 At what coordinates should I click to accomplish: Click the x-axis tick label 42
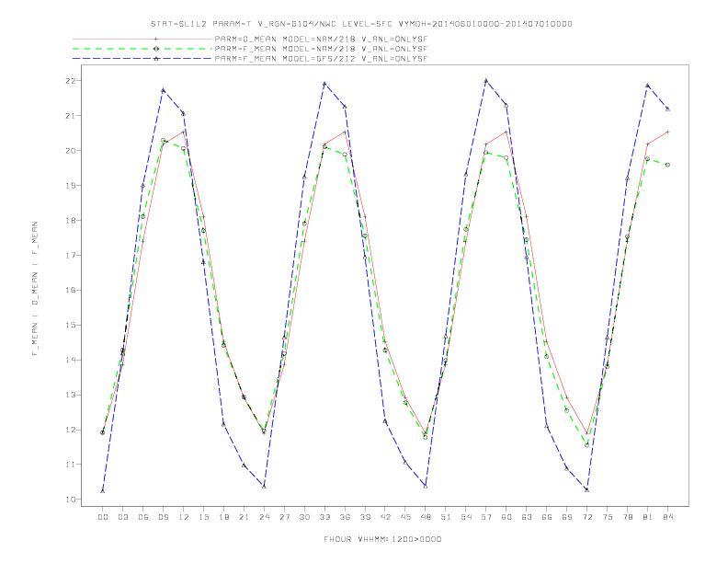(385, 517)
